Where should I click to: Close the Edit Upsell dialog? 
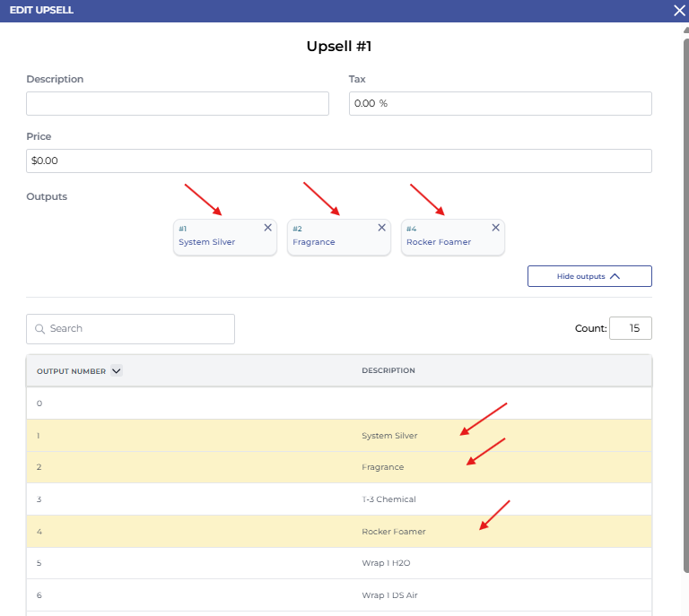pyautogui.click(x=679, y=10)
